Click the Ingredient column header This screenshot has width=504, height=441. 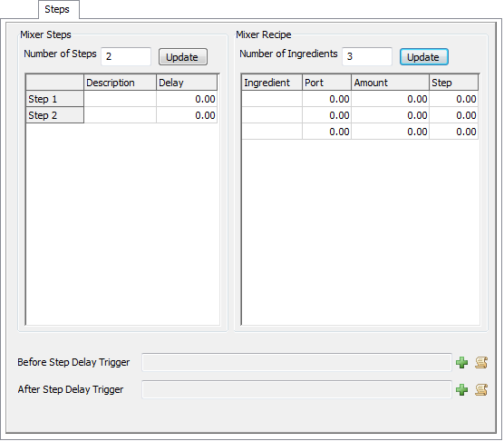(x=272, y=83)
